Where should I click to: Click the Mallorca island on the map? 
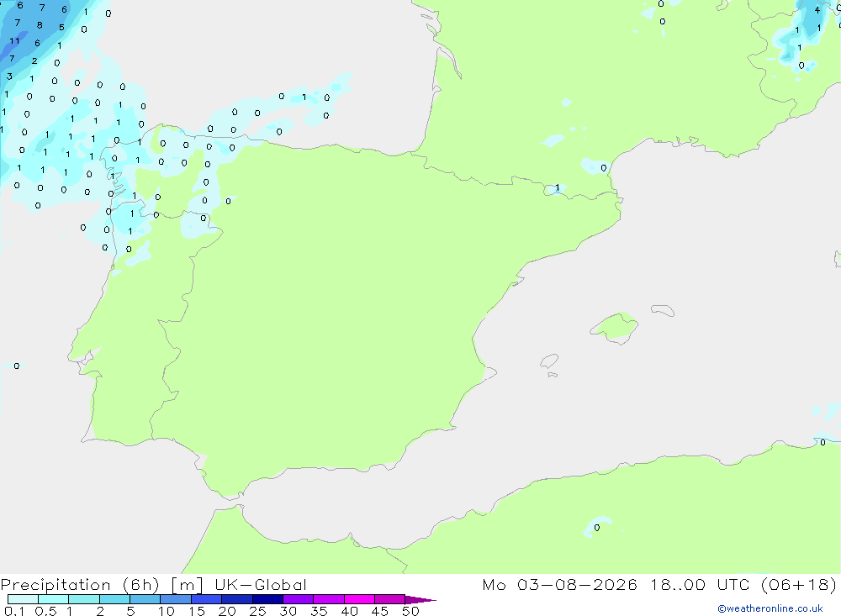pos(615,327)
